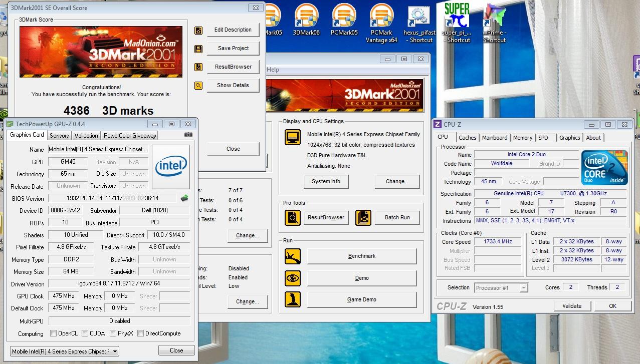The width and height of the screenshot is (640, 364).
Task: Switch to the Memory tab in CPU-Z
Action: click(523, 138)
